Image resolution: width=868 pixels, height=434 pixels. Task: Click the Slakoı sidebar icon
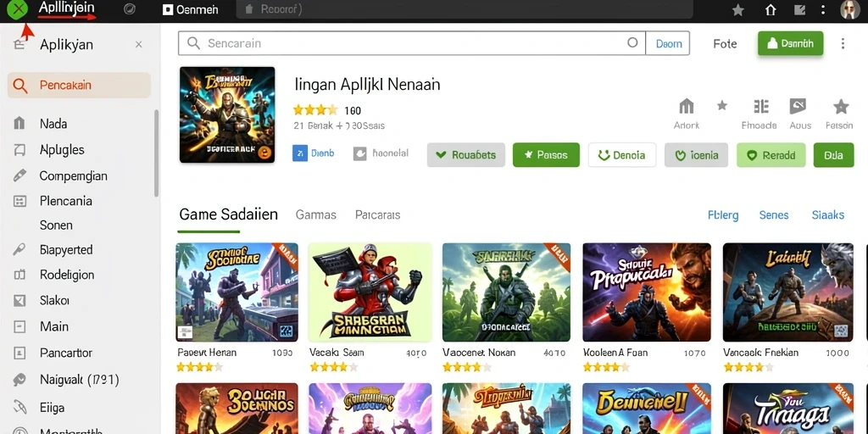click(x=19, y=301)
